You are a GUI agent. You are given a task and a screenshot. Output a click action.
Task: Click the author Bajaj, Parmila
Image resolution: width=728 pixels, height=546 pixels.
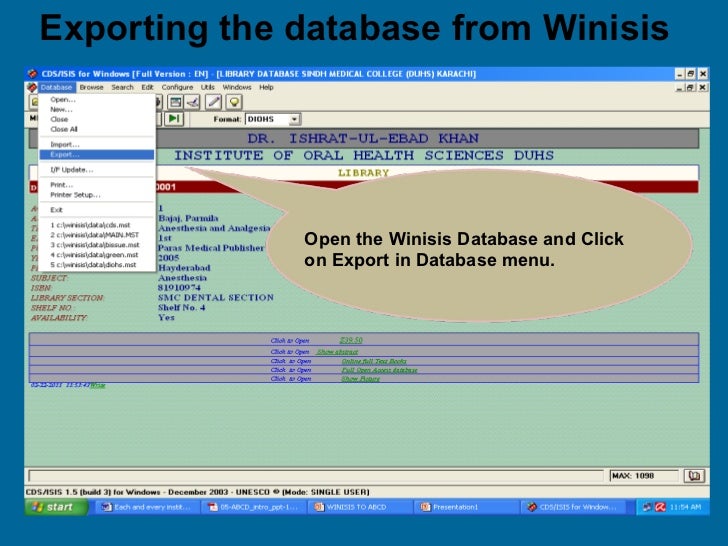click(188, 218)
